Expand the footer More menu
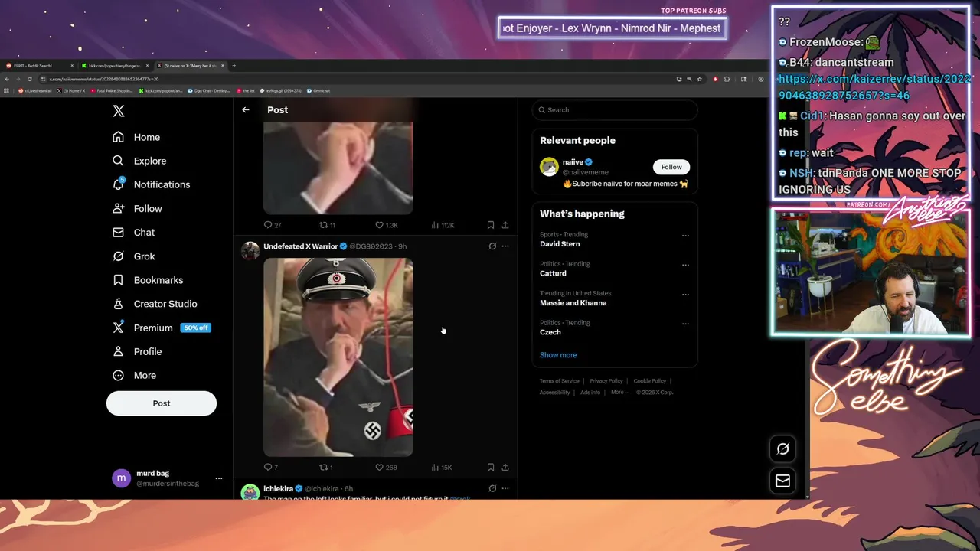This screenshot has width=980, height=551. point(619,393)
